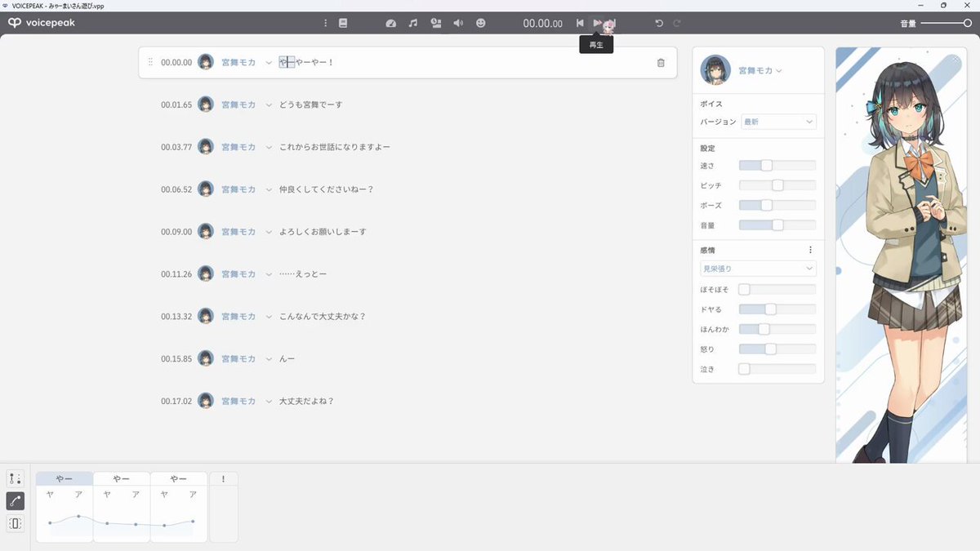
Task: Skip to the beginning with previous button
Action: pos(580,23)
